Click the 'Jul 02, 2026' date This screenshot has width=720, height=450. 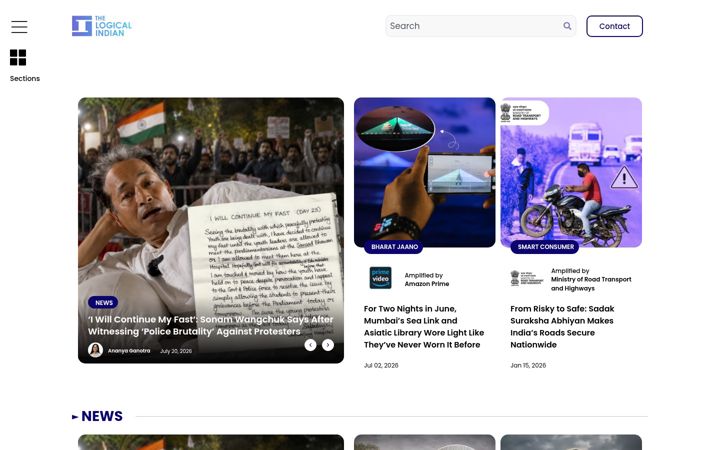[x=381, y=366]
